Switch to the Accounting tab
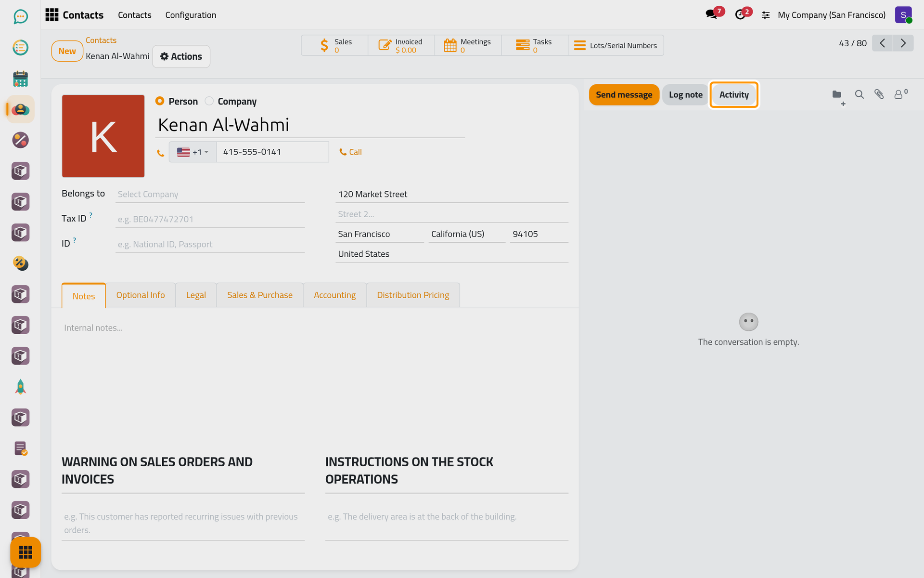The height and width of the screenshot is (578, 924). click(x=335, y=295)
